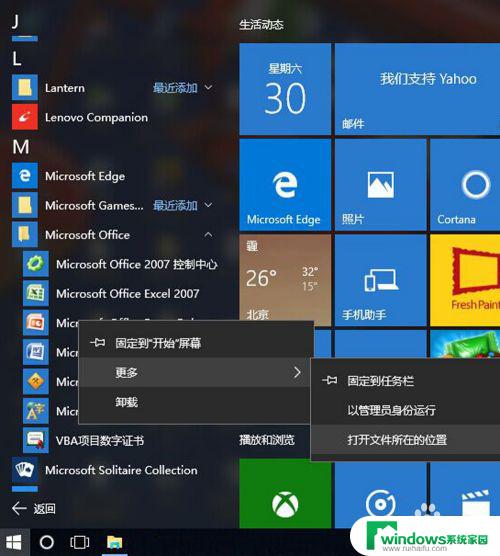Image resolution: width=500 pixels, height=556 pixels.
Task: Open the Lantern folder icon
Action: (x=24, y=88)
